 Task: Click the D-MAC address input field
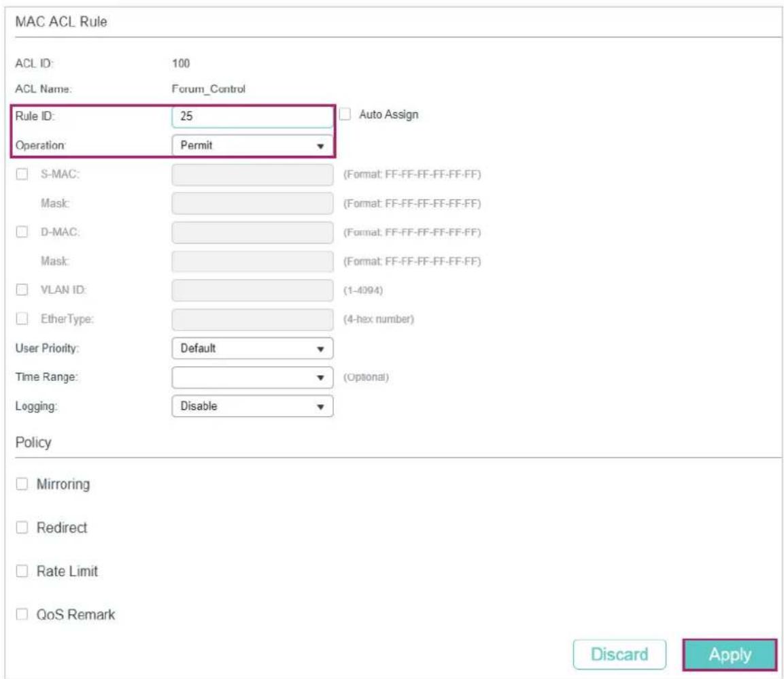252,233
